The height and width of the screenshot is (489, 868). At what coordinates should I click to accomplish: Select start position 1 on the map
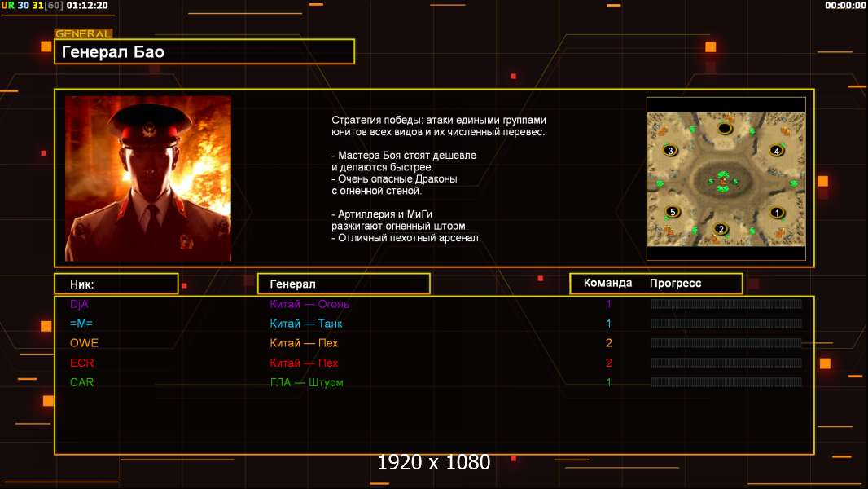[777, 213]
